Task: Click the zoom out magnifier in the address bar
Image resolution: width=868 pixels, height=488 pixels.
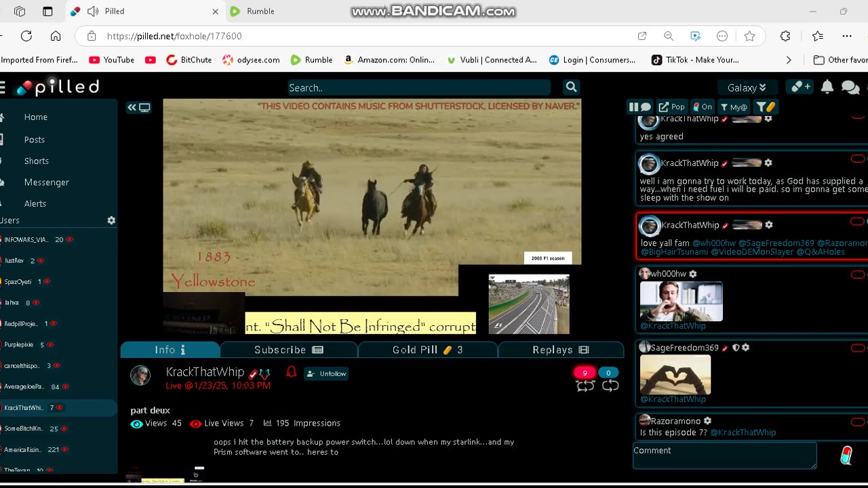Action: pos(669,36)
